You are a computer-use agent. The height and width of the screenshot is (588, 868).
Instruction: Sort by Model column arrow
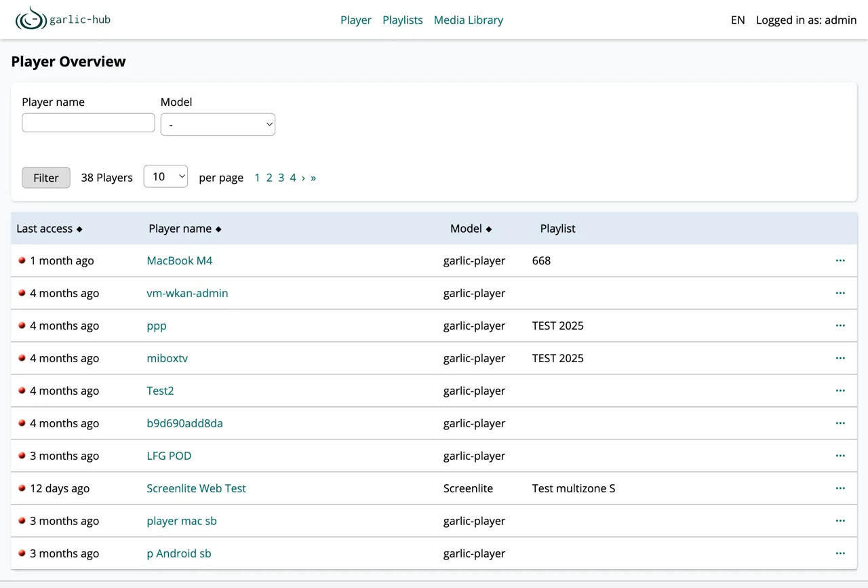(x=489, y=229)
